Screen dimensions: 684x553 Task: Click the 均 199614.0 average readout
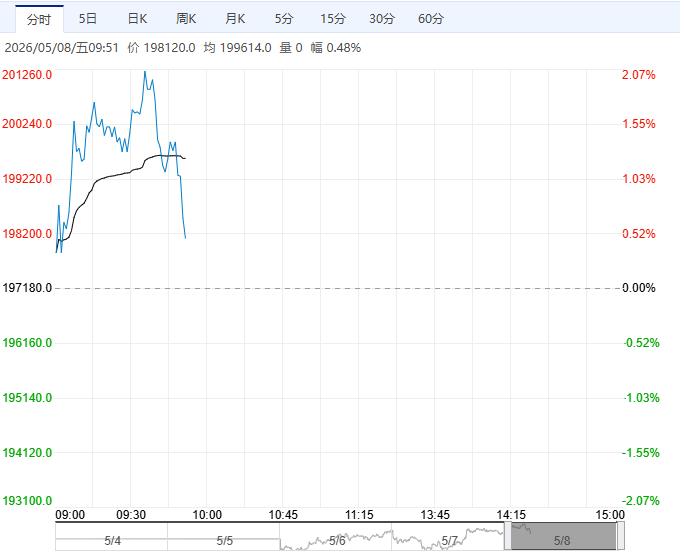(237, 48)
